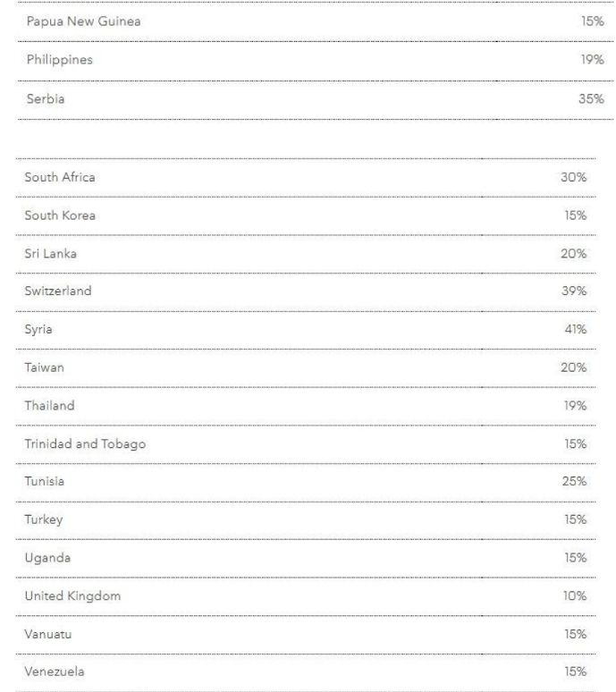Click Switzerland's 39% value
616x692 pixels.
573,291
